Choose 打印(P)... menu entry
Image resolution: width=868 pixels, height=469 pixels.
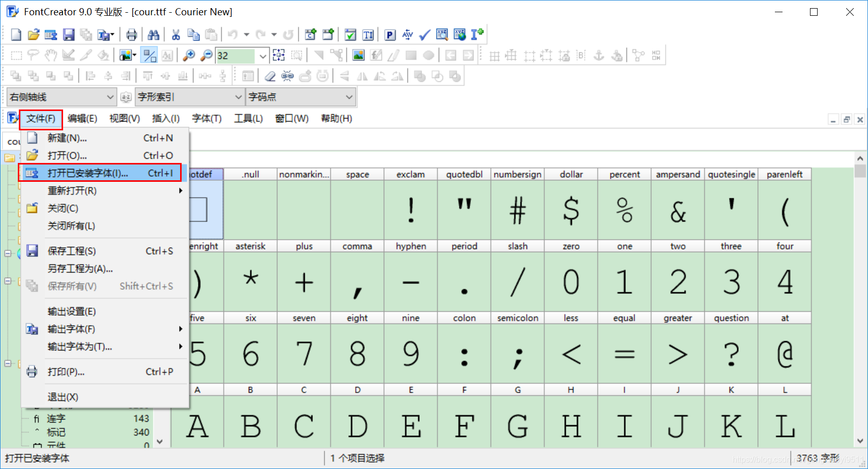click(x=104, y=372)
